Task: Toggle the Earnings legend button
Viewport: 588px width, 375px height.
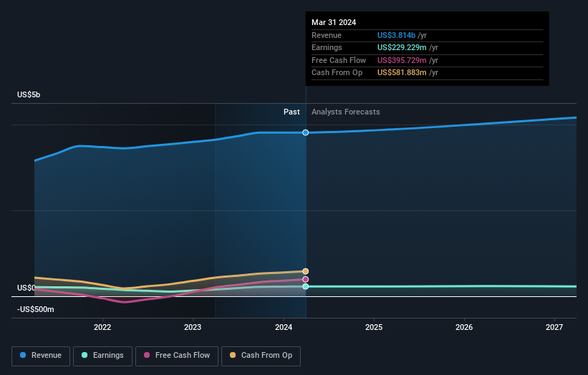Action: [102, 356]
